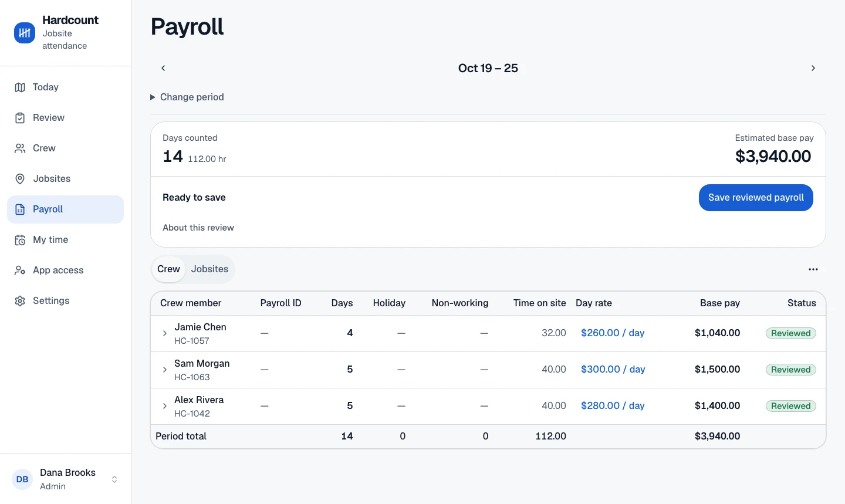Screen dimensions: 845x504
Task: Go to the next pay period
Action: pos(813,68)
